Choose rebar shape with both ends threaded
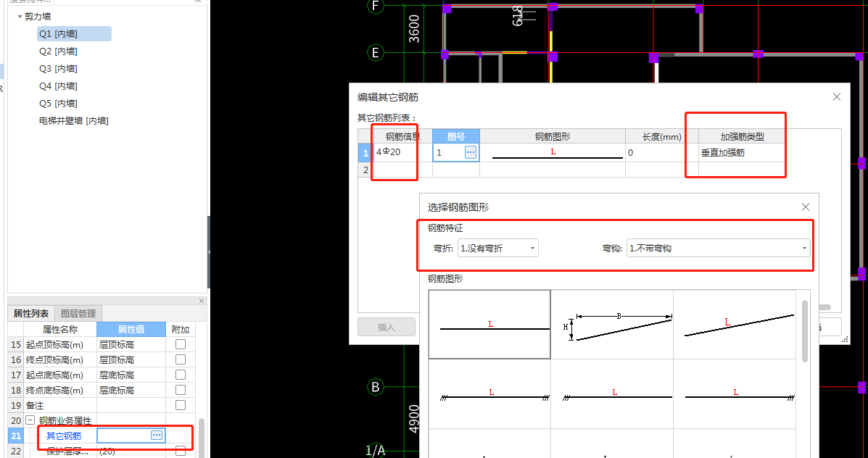 [489, 394]
